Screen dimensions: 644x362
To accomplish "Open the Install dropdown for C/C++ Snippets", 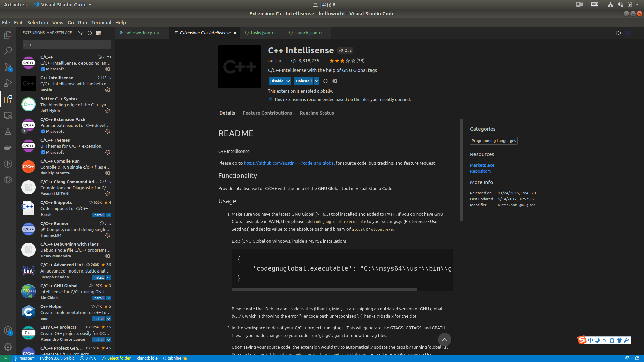I will pos(108,215).
